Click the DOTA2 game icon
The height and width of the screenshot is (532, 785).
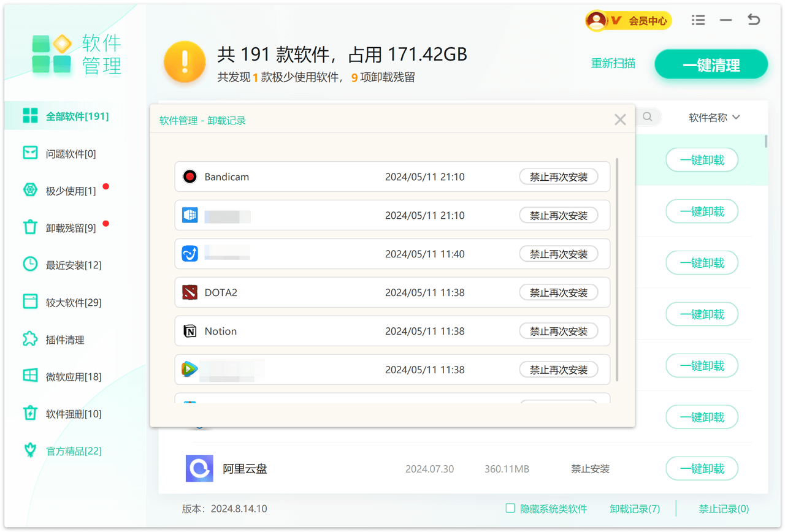pos(190,292)
